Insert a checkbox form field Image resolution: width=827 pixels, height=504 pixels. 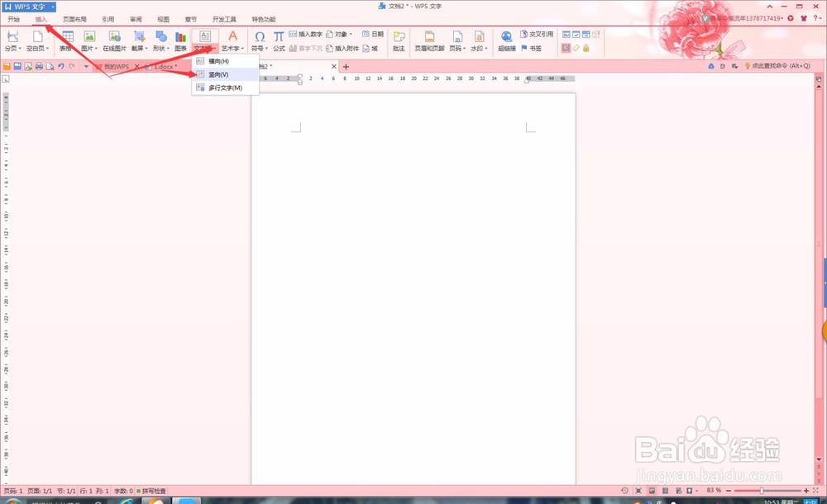tap(576, 34)
